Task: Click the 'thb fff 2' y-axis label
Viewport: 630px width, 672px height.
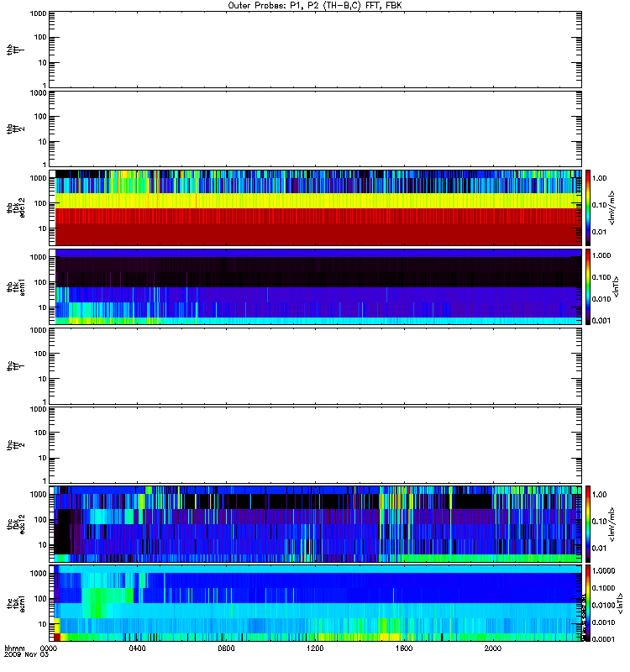Action: 15,129
